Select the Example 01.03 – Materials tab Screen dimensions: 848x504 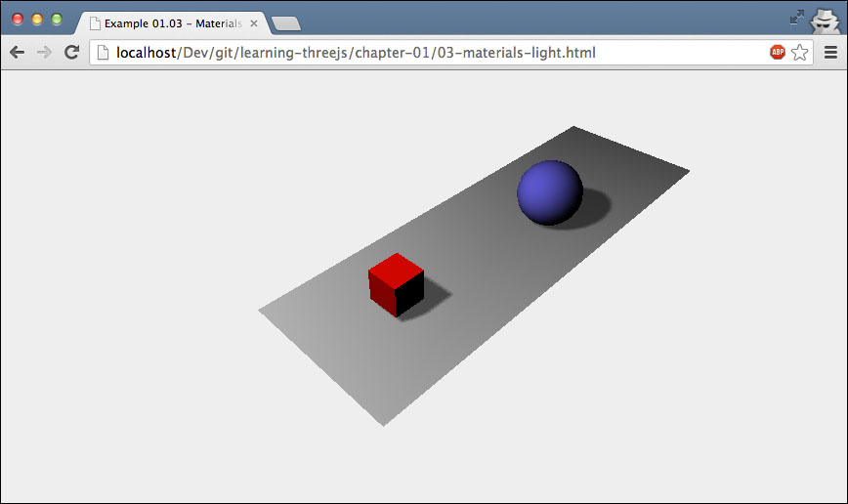click(x=173, y=23)
